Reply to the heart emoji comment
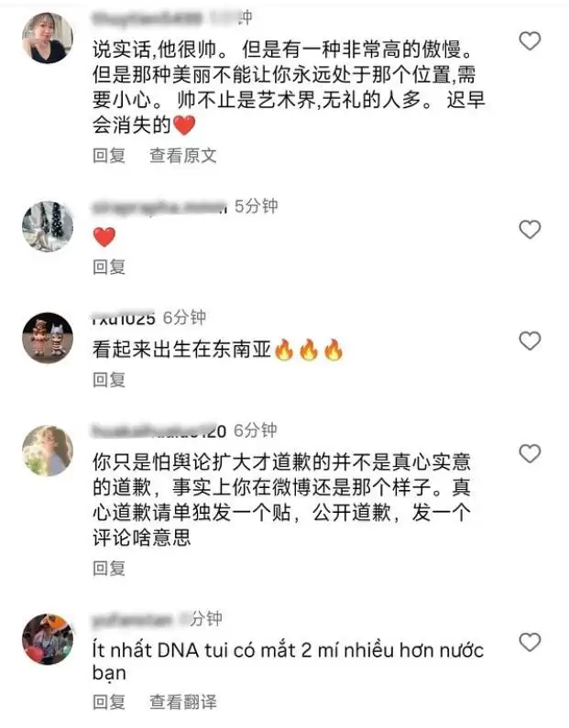Screen dimensions: 569x728 109,267
